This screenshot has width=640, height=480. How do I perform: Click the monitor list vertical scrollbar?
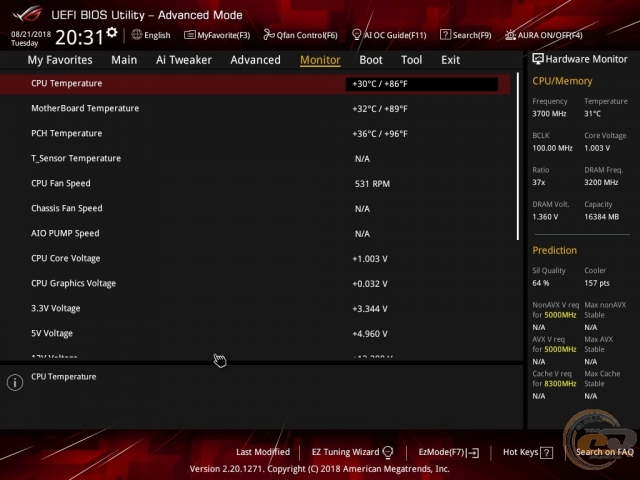point(518,156)
